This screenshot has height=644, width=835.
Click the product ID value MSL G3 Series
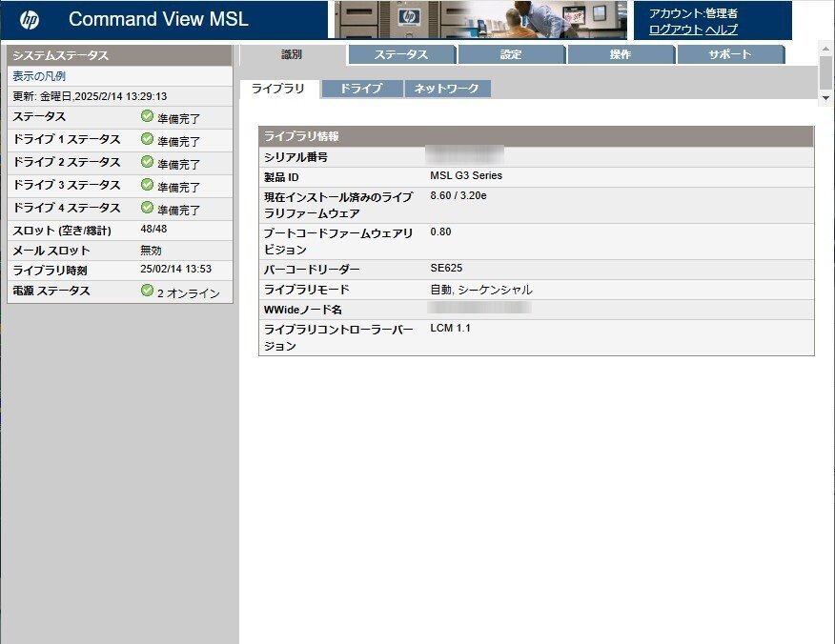pyautogui.click(x=466, y=175)
